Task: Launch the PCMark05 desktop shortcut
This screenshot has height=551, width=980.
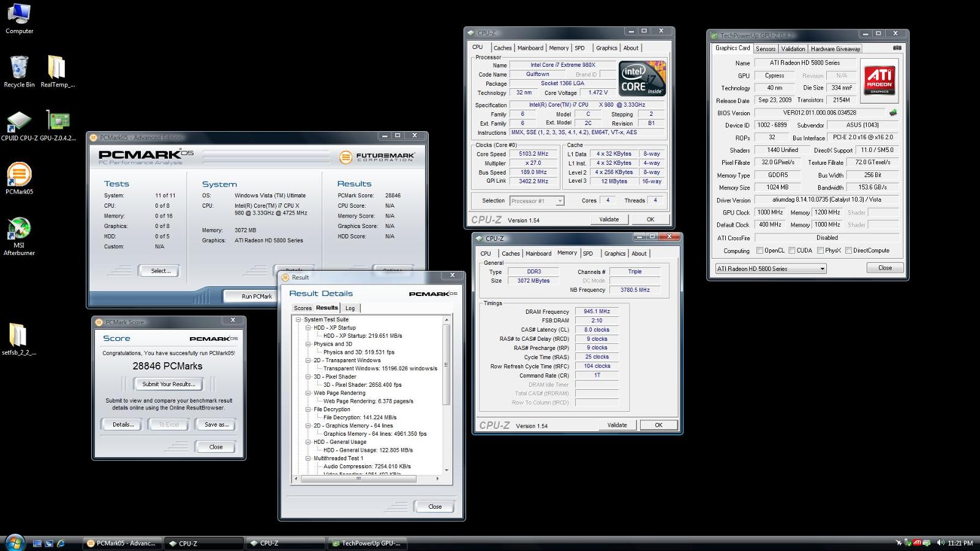Action: pyautogui.click(x=19, y=178)
